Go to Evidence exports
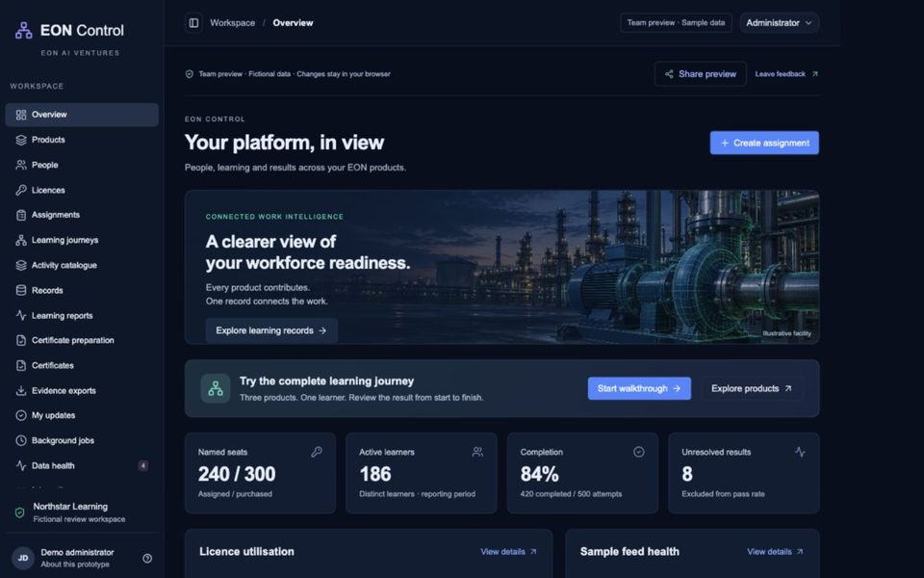The height and width of the screenshot is (578, 924). pyautogui.click(x=82, y=390)
